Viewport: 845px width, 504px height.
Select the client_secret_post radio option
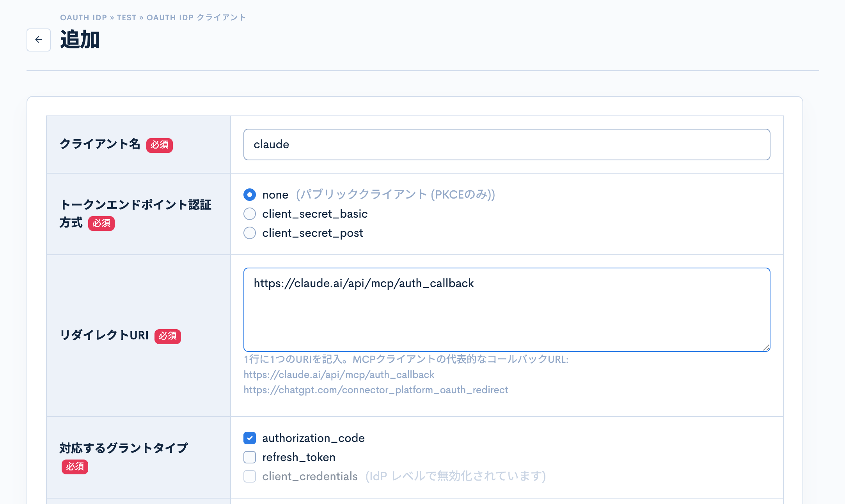click(250, 233)
